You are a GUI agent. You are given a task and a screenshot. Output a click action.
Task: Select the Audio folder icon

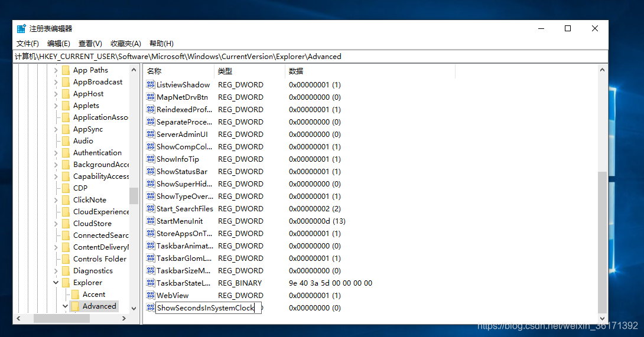(66, 141)
